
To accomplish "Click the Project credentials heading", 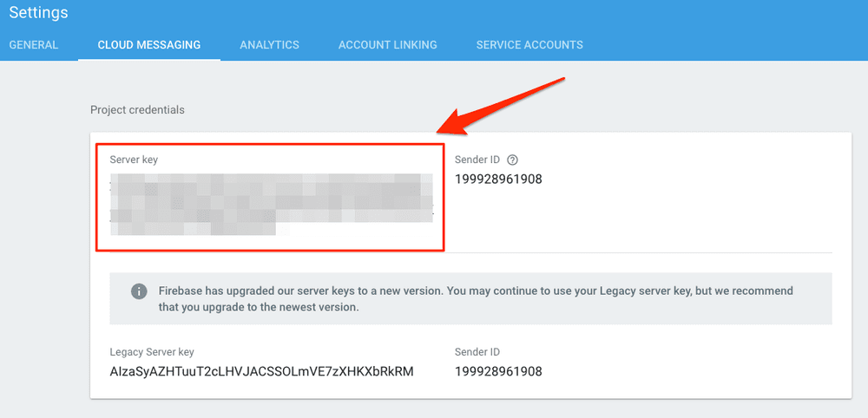I will [137, 110].
